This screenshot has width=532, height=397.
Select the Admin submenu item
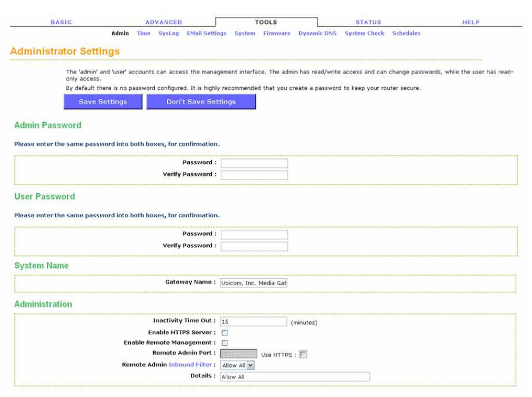tap(120, 33)
